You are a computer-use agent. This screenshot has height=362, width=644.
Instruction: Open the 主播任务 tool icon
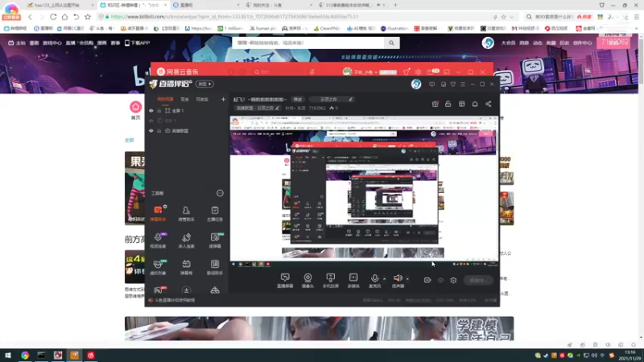[x=215, y=213]
